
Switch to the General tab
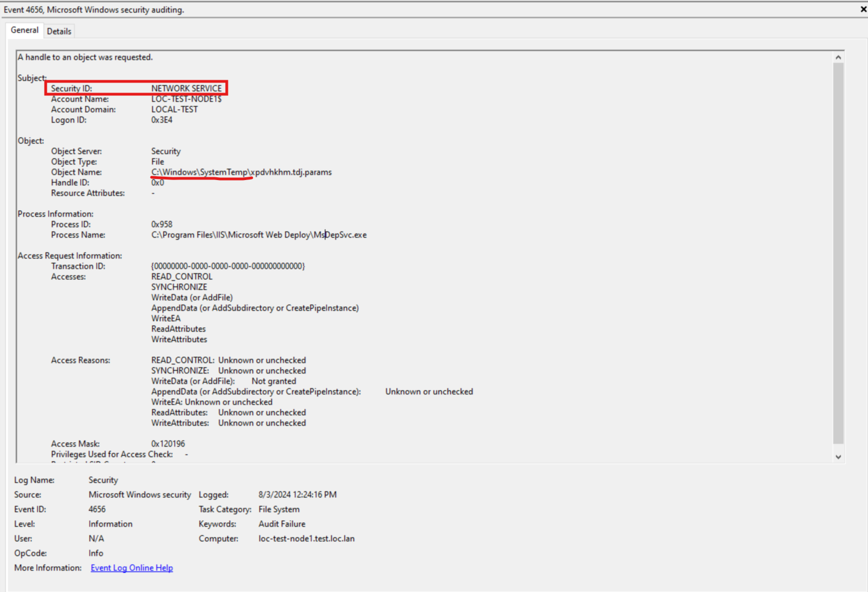(25, 30)
